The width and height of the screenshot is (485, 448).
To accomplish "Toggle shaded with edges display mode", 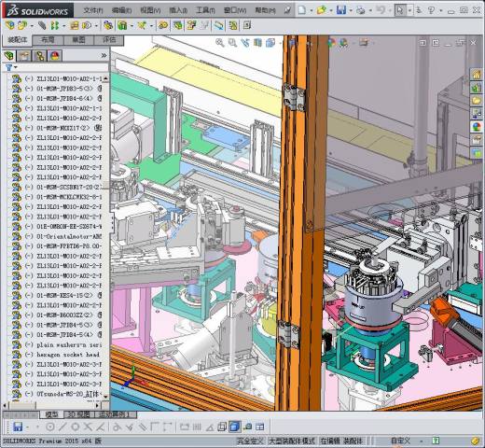I will [235, 427].
